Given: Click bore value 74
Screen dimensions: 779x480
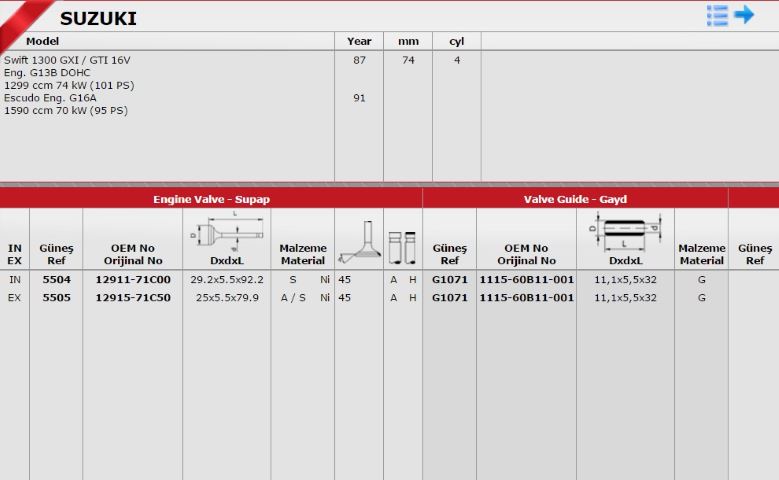Looking at the screenshot, I should [x=408, y=60].
